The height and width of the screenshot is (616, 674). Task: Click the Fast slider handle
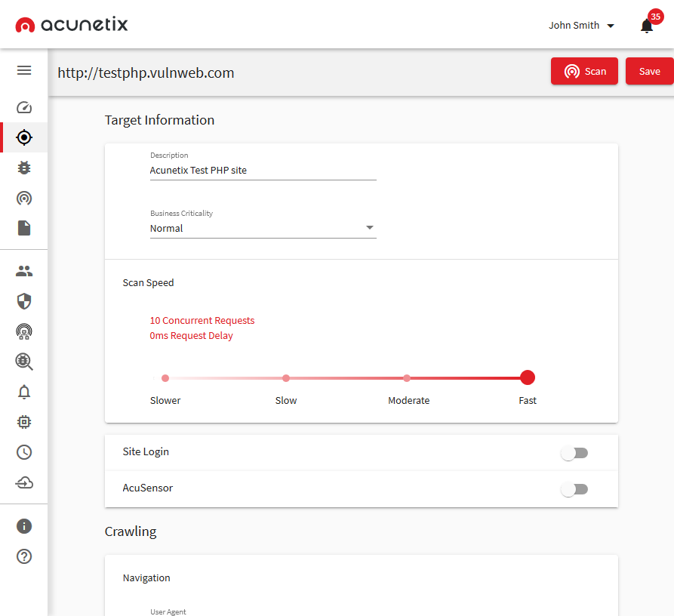click(528, 377)
